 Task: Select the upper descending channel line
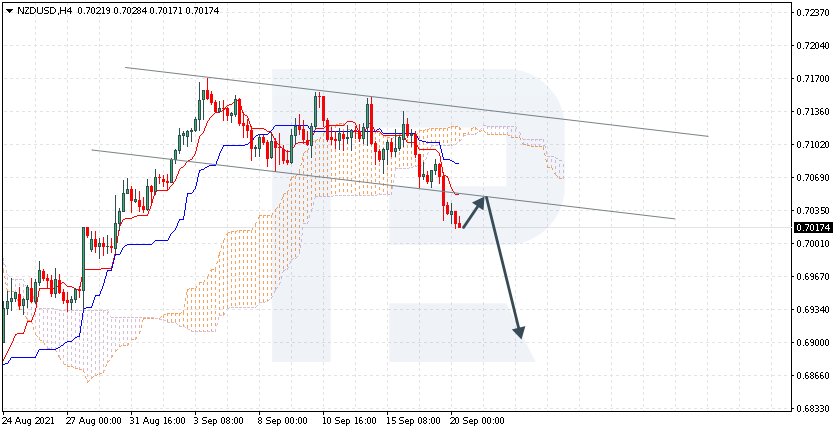[x=600, y=121]
